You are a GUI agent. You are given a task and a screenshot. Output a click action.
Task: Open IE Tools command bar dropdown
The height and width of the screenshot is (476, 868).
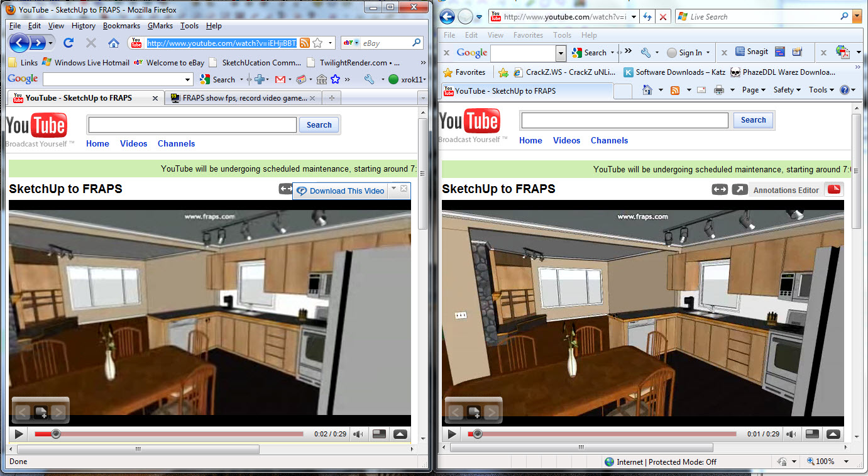(822, 91)
